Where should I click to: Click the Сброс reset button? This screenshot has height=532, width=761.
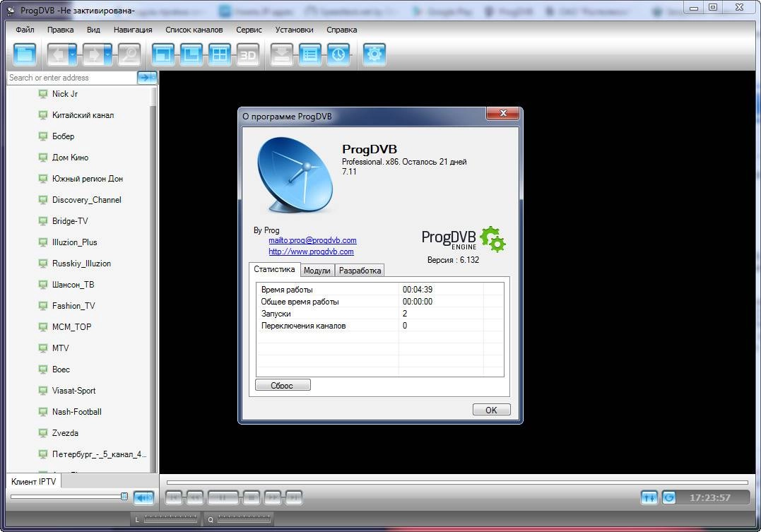pos(283,385)
